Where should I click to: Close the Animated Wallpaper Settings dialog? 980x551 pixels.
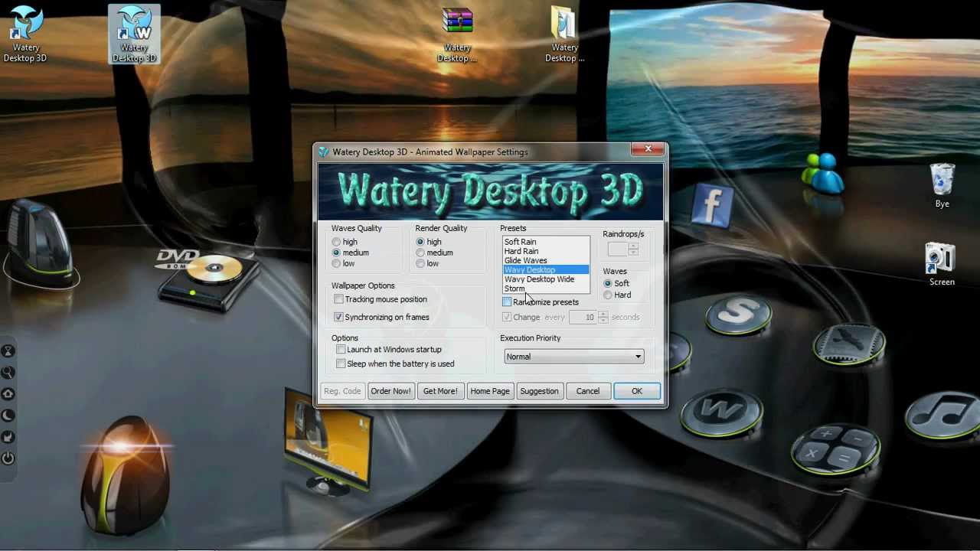(648, 148)
